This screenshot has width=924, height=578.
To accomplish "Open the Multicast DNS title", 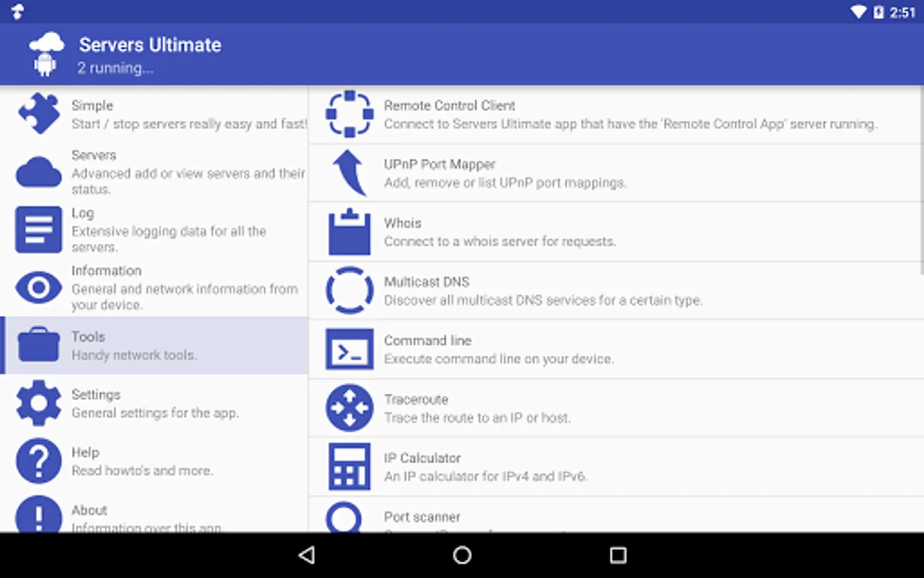I will click(x=427, y=282).
